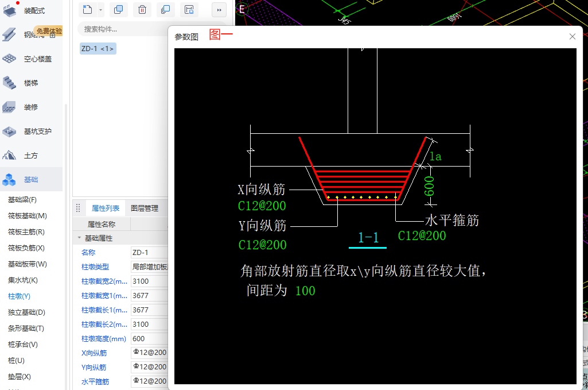Select 独立基础(D) in component tree
This screenshot has width=588, height=390.
(x=26, y=312)
